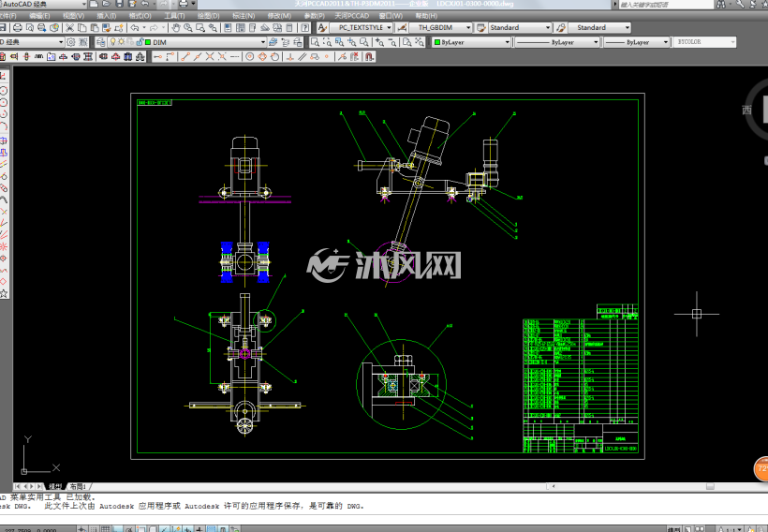Click the Snap to Endpoint icon
The width and height of the screenshot is (768, 532).
coord(185,57)
